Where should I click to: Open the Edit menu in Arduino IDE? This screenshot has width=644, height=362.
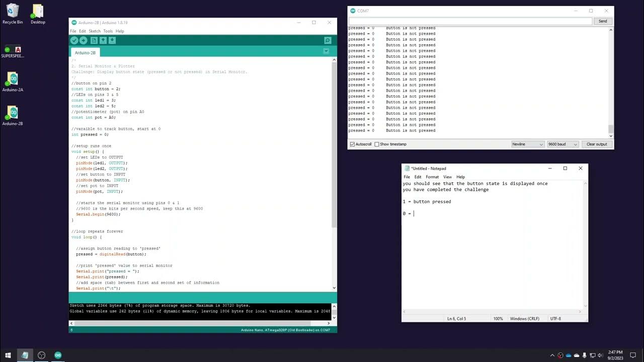[83, 31]
